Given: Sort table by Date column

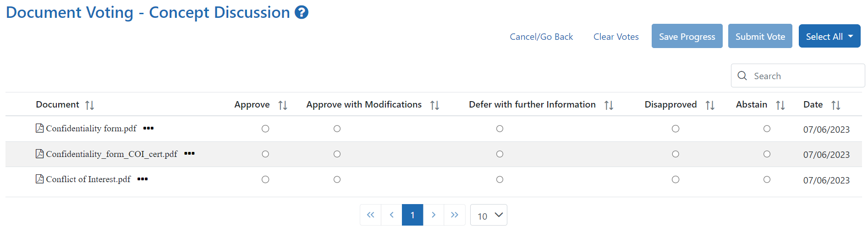Looking at the screenshot, I should [x=836, y=105].
